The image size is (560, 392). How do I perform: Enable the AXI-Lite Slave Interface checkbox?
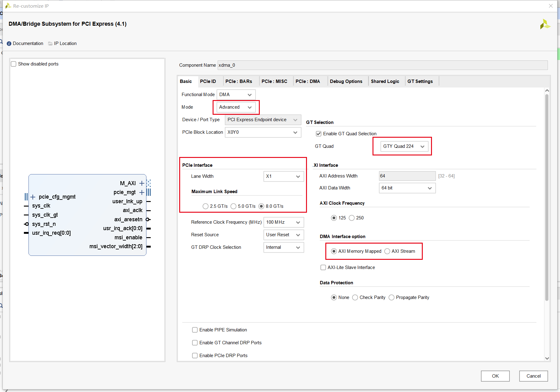click(323, 267)
